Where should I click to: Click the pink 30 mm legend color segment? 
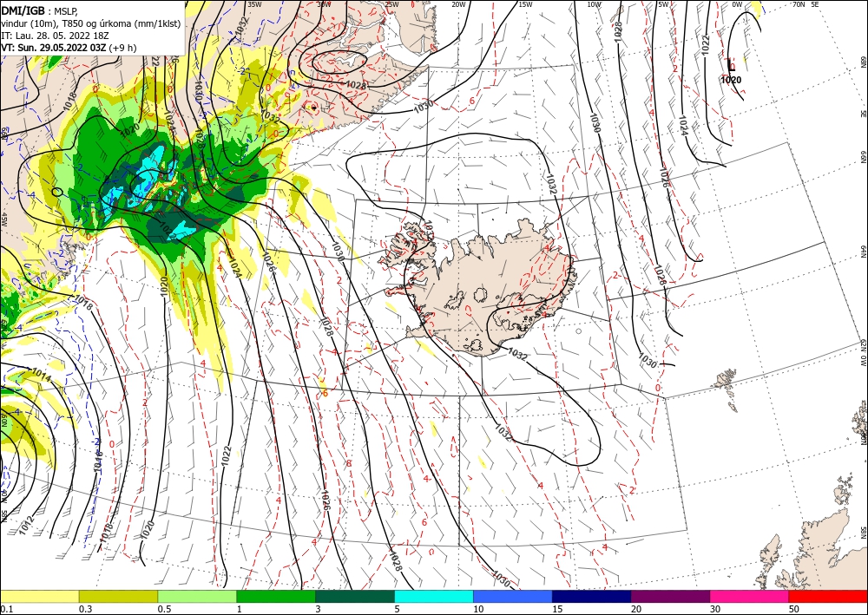coord(750,596)
